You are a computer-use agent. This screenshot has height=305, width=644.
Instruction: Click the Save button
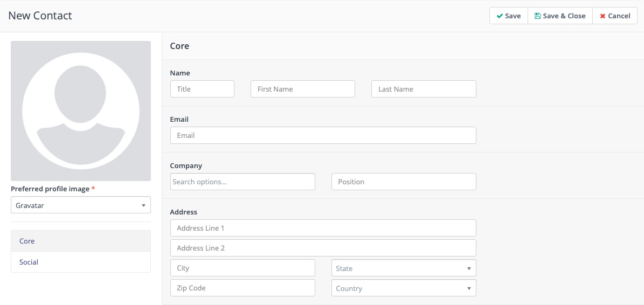(509, 16)
